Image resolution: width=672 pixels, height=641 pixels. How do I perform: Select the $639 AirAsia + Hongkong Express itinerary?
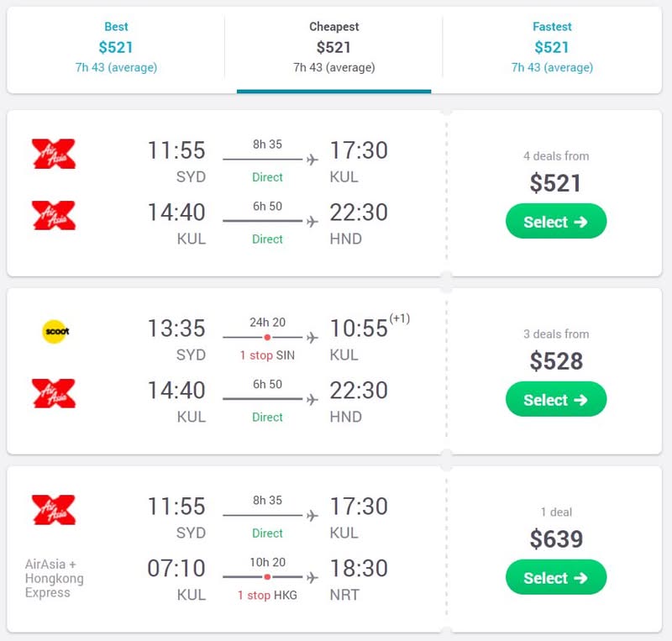pos(556,578)
